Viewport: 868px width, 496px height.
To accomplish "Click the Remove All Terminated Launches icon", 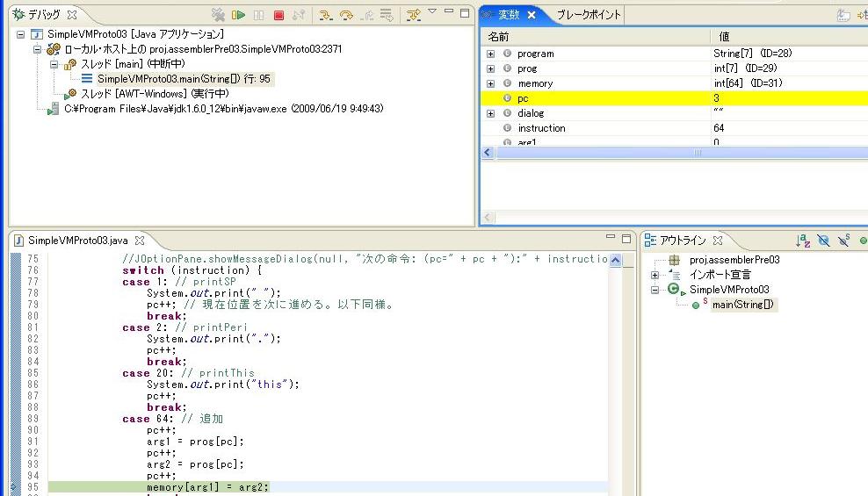I will point(218,15).
